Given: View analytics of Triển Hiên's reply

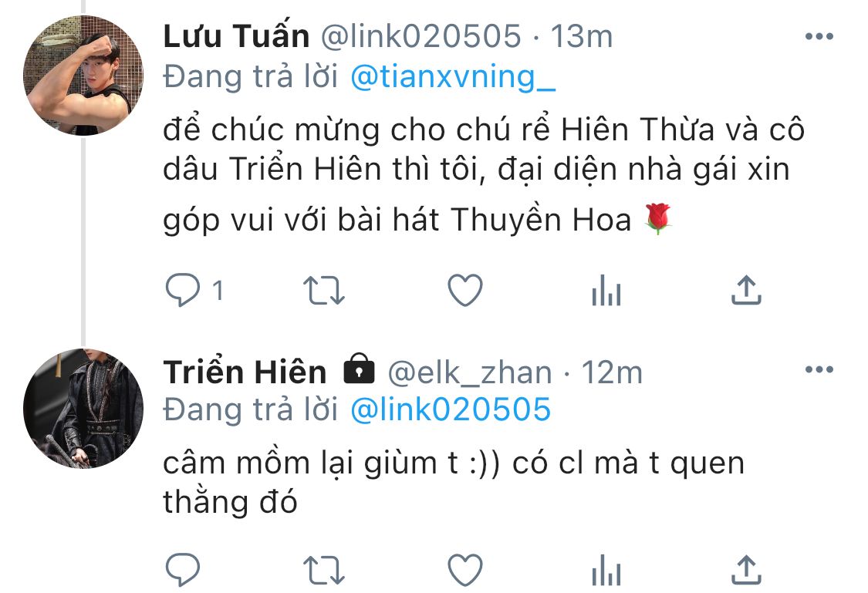Looking at the screenshot, I should coord(606,570).
